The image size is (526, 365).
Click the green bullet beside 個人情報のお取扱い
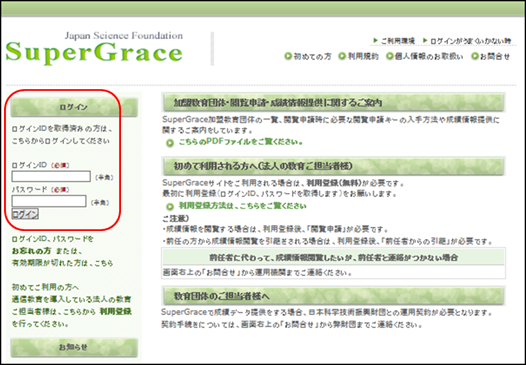[389, 56]
